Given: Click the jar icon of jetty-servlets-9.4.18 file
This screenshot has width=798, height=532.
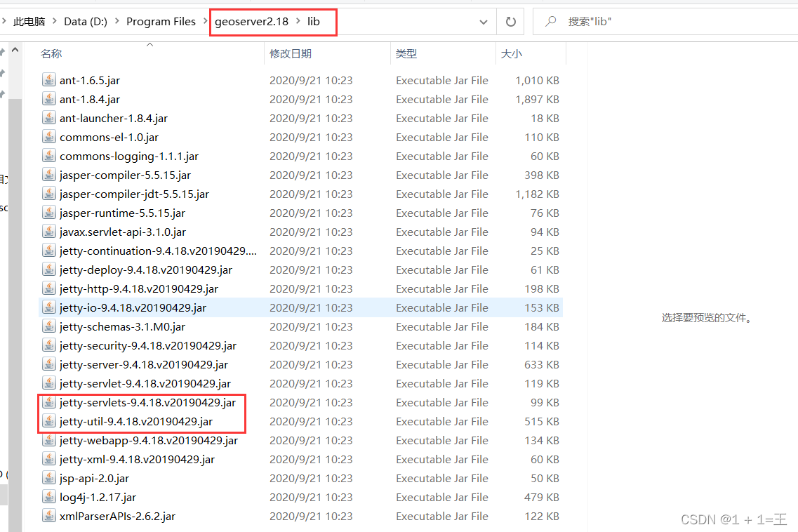Looking at the screenshot, I should tap(49, 402).
